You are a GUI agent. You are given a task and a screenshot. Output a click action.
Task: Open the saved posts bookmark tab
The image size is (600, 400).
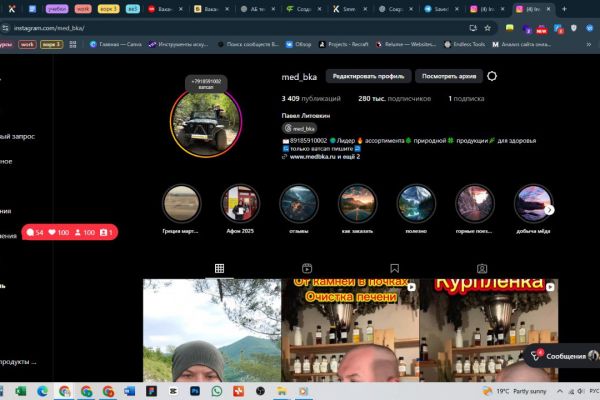pyautogui.click(x=395, y=268)
